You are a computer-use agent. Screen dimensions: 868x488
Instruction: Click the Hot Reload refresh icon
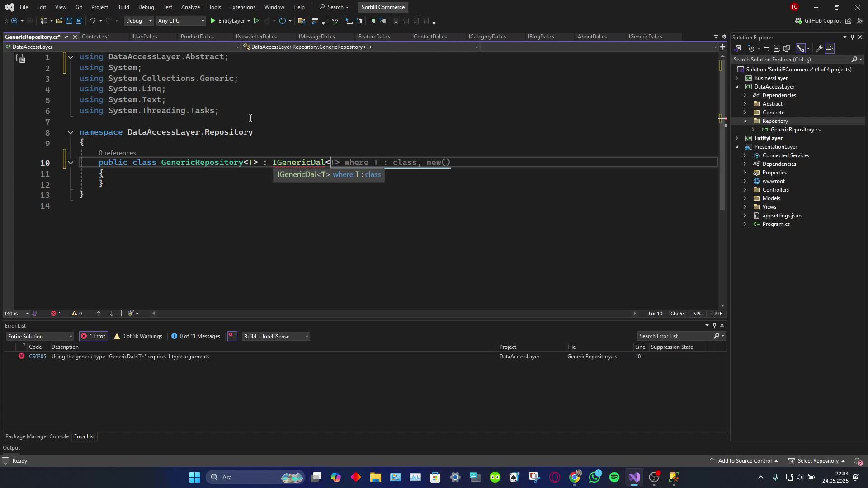click(x=282, y=21)
